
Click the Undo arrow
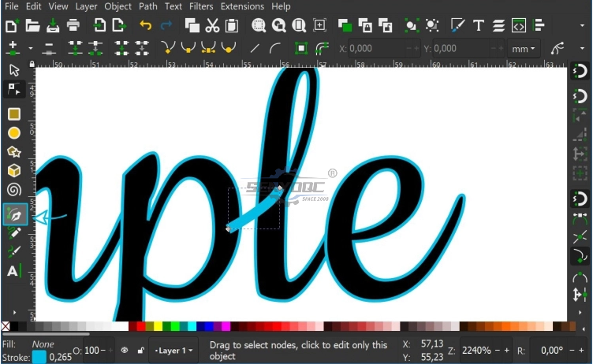[146, 25]
